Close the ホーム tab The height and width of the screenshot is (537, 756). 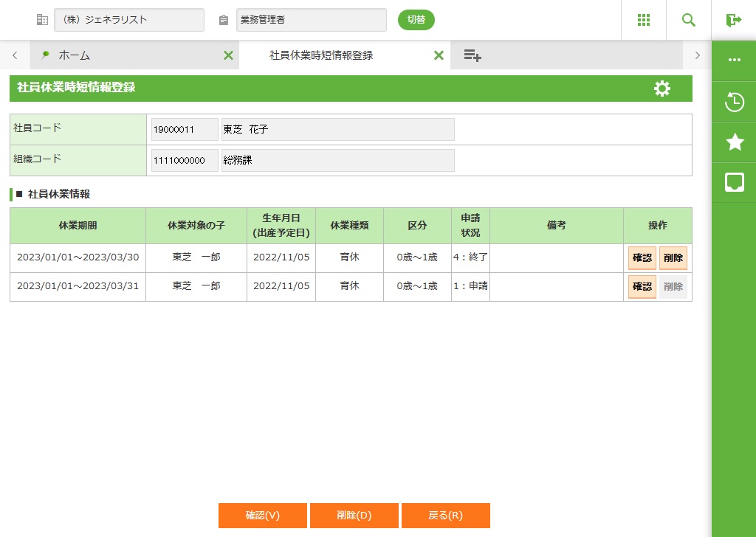[x=228, y=55]
